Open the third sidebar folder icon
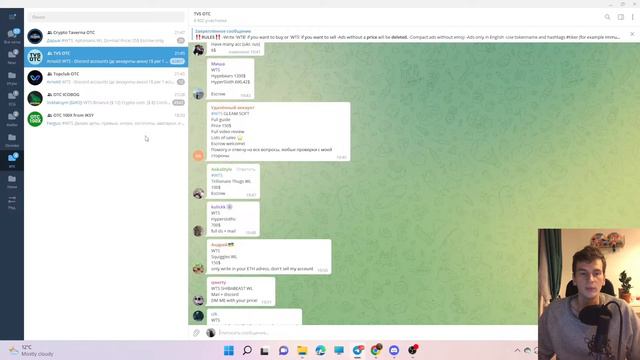This screenshot has width=640, height=360. pos(12,78)
